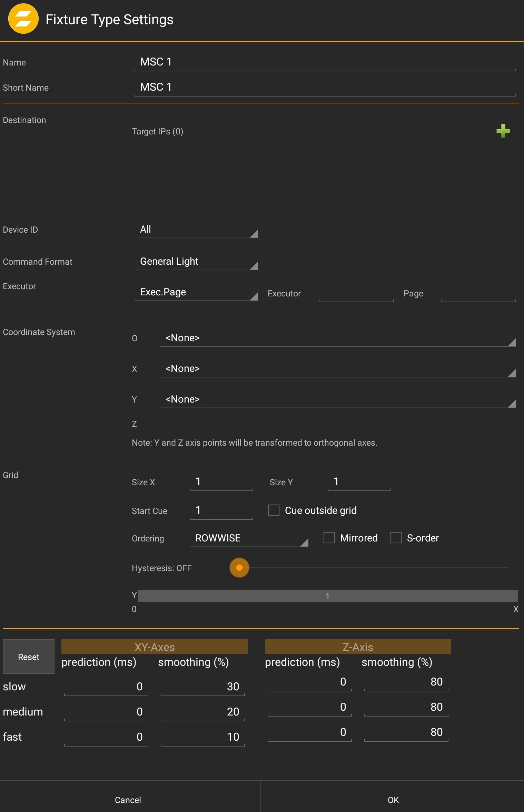Viewport: 524px width, 812px height.
Task: Select Coordinate System O point dropdown
Action: click(x=337, y=338)
